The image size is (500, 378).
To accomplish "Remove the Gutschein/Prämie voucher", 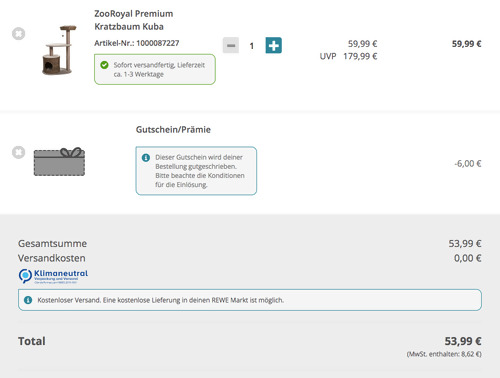I will 19,152.
